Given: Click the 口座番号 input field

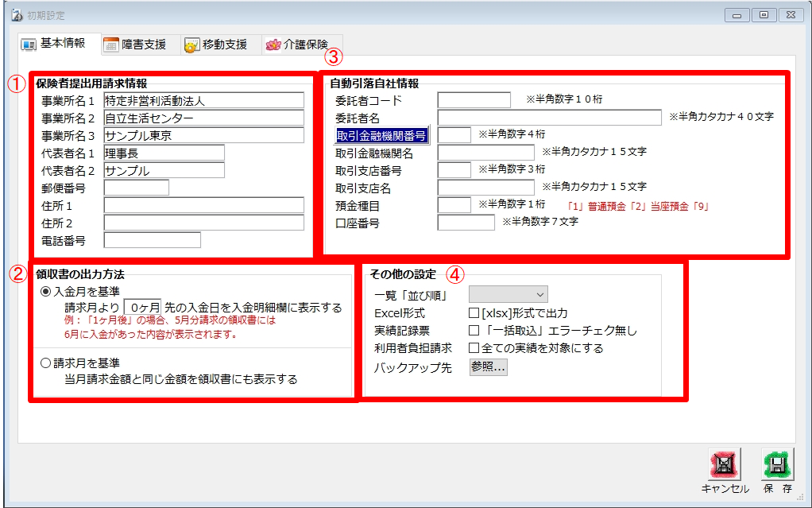Looking at the screenshot, I should 466,223.
